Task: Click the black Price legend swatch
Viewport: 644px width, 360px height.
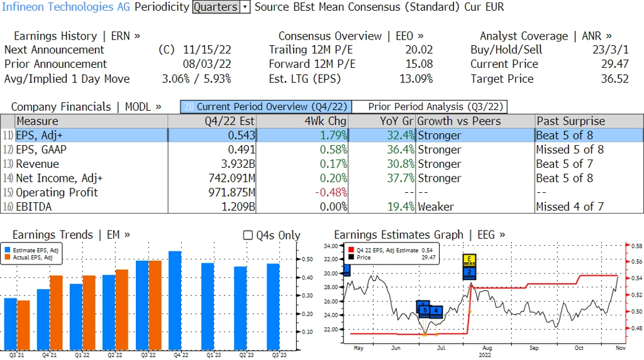Action: (x=351, y=258)
